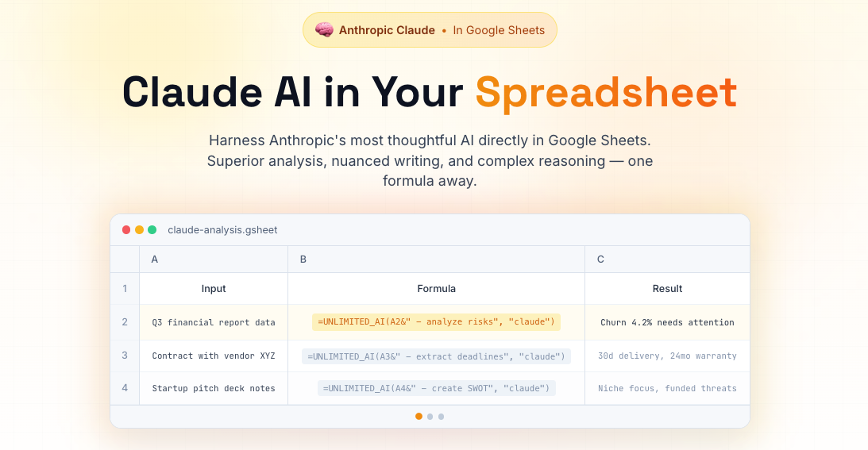Click the 'Q3 financial report data' cell

(214, 322)
